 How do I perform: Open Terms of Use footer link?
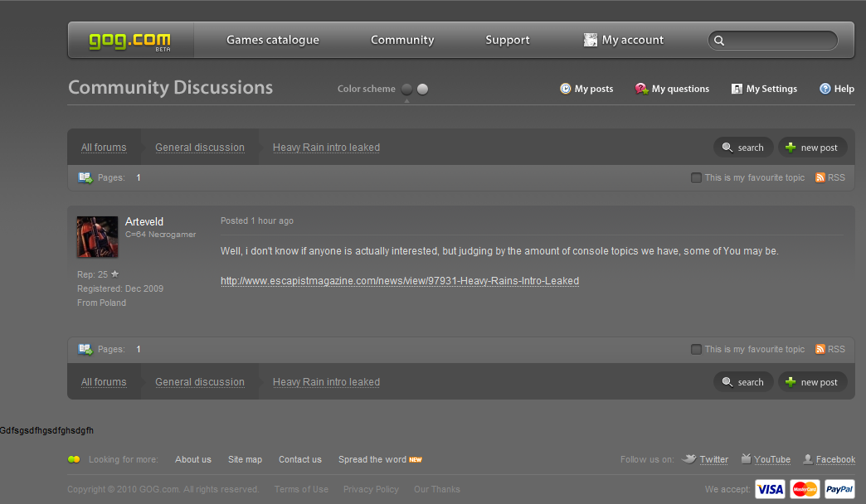[302, 489]
